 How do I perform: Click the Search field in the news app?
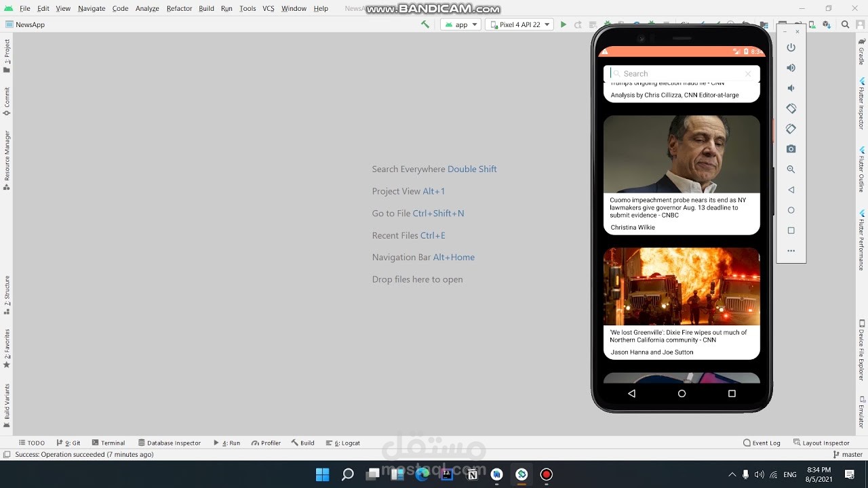coord(678,73)
